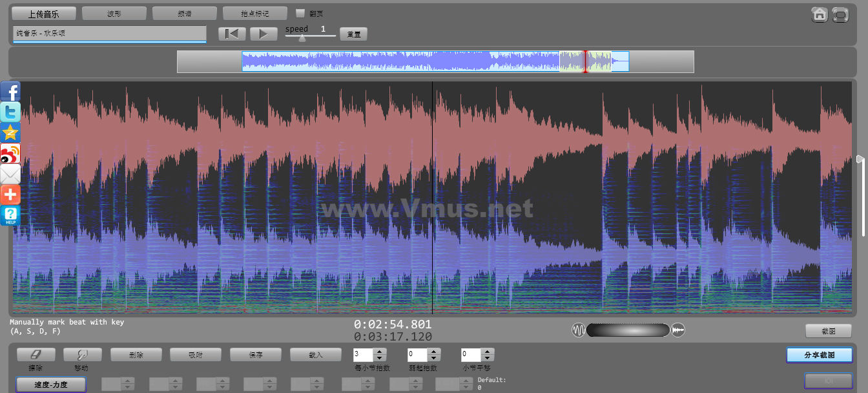Open more sharing options plus icon
Image resolution: width=868 pixels, height=393 pixels.
(x=10, y=195)
